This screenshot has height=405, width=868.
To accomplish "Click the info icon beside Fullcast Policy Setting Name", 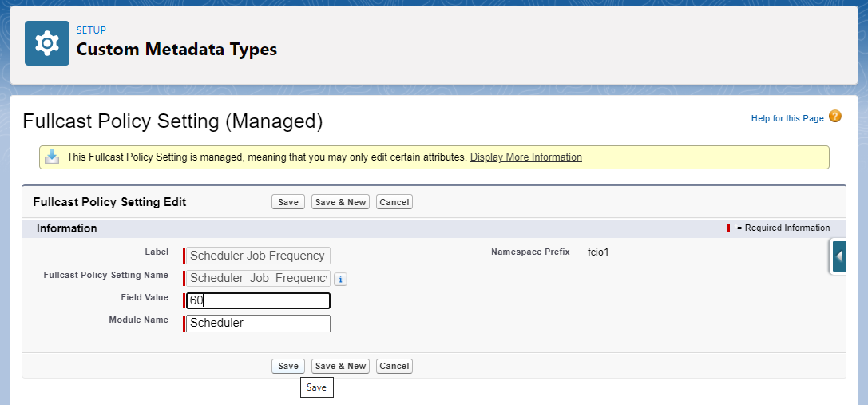I will pos(341,280).
